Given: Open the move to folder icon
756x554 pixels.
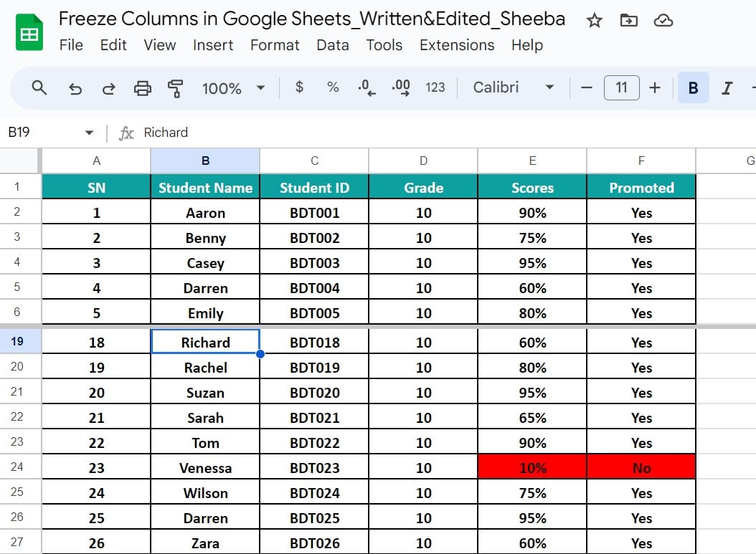Looking at the screenshot, I should pos(628,20).
